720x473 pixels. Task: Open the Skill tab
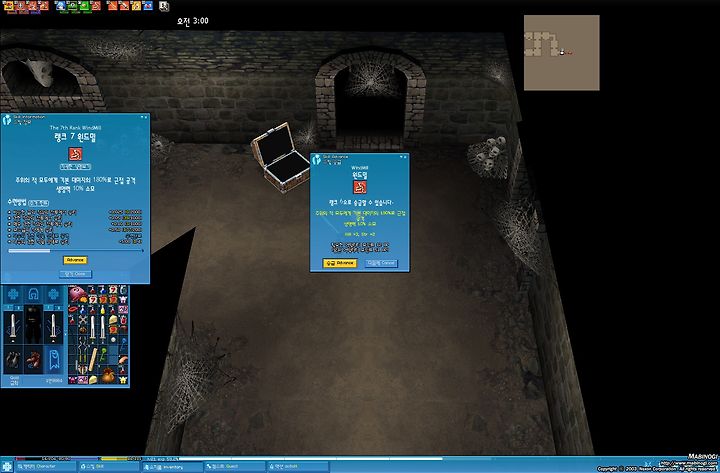(108, 467)
